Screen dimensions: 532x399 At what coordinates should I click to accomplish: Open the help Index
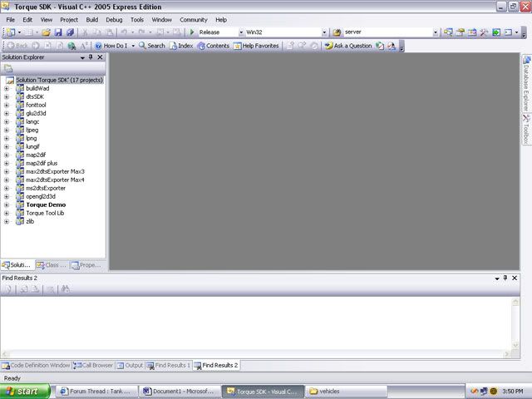click(180, 46)
